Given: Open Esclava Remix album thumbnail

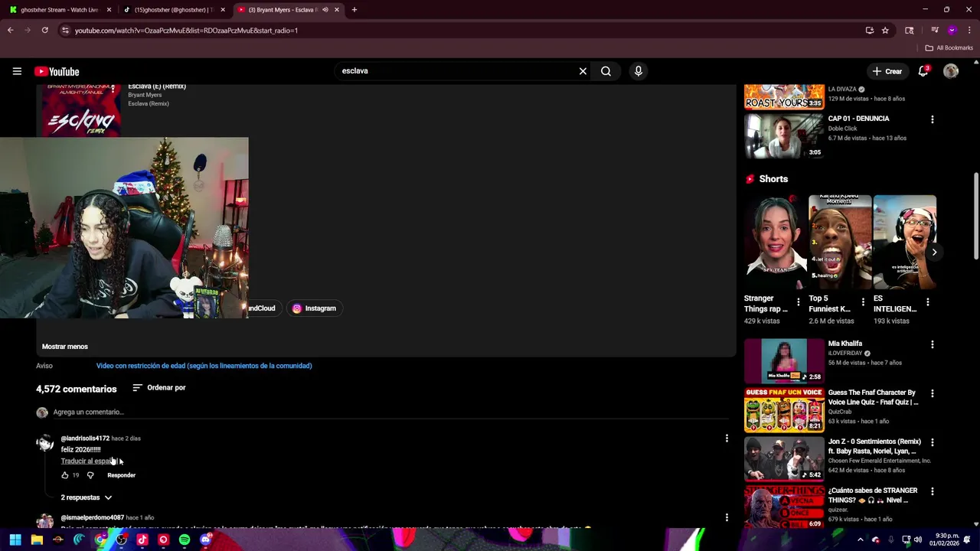Looking at the screenshot, I should coord(82,111).
